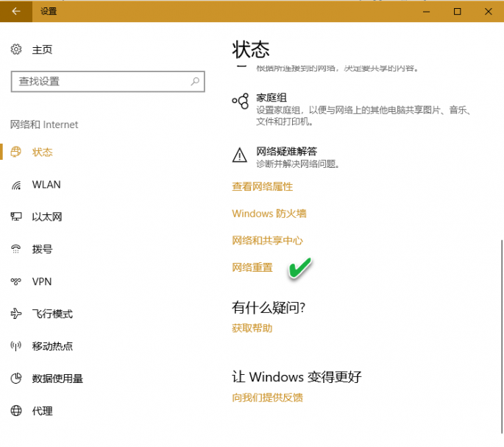Click the 状态 globe icon in sidebar
The image size is (504, 447).
click(x=15, y=152)
